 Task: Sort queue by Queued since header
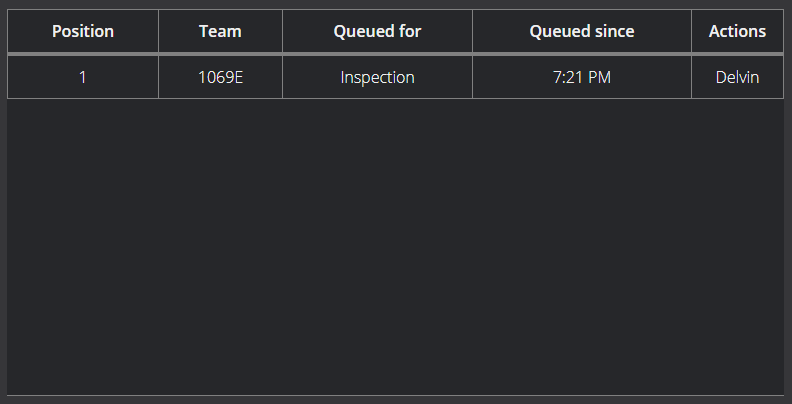(x=582, y=31)
